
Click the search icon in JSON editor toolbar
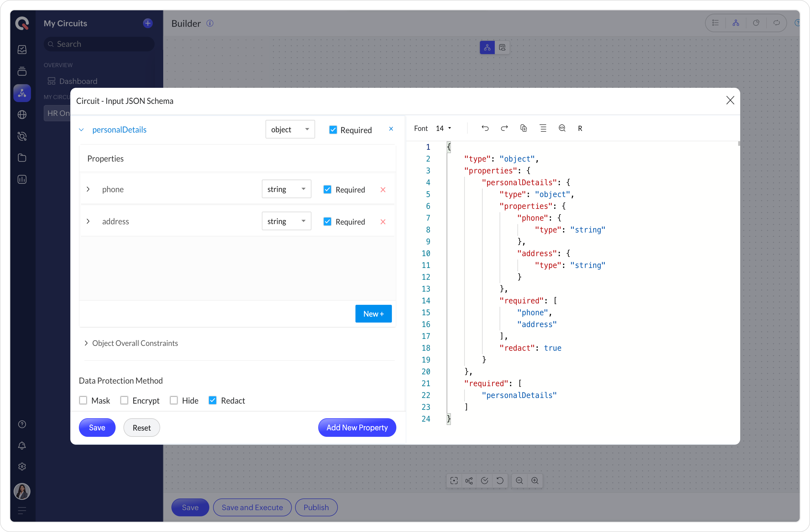coord(562,128)
